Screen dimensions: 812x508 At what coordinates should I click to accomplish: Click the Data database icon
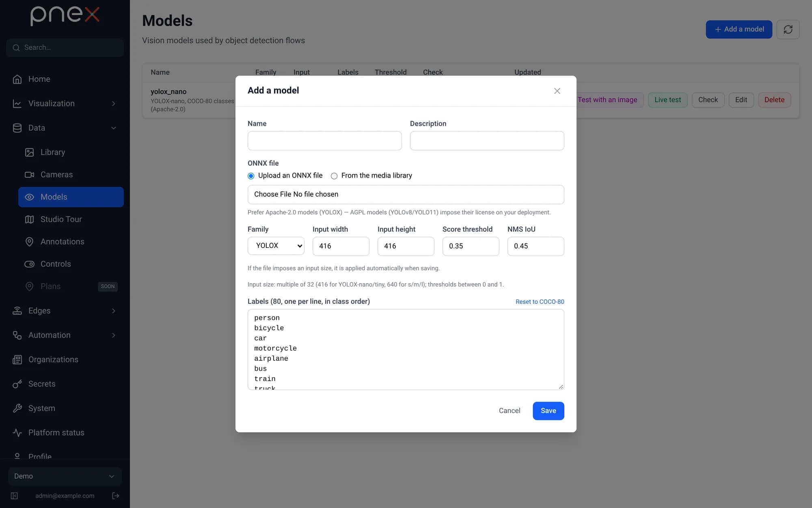point(17,128)
